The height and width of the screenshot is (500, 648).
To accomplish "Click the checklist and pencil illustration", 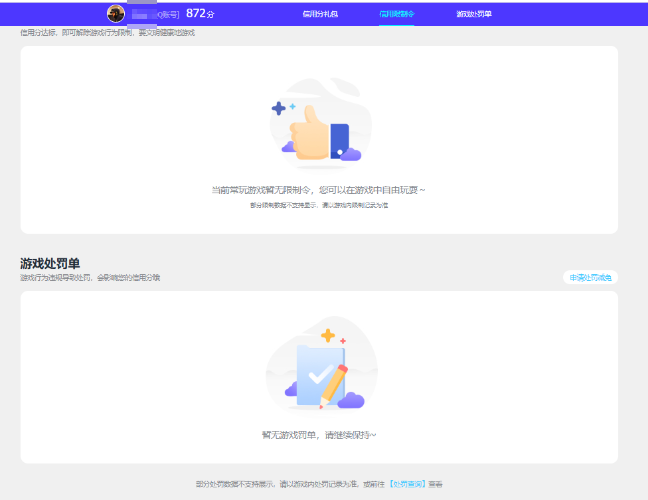I will [322, 364].
